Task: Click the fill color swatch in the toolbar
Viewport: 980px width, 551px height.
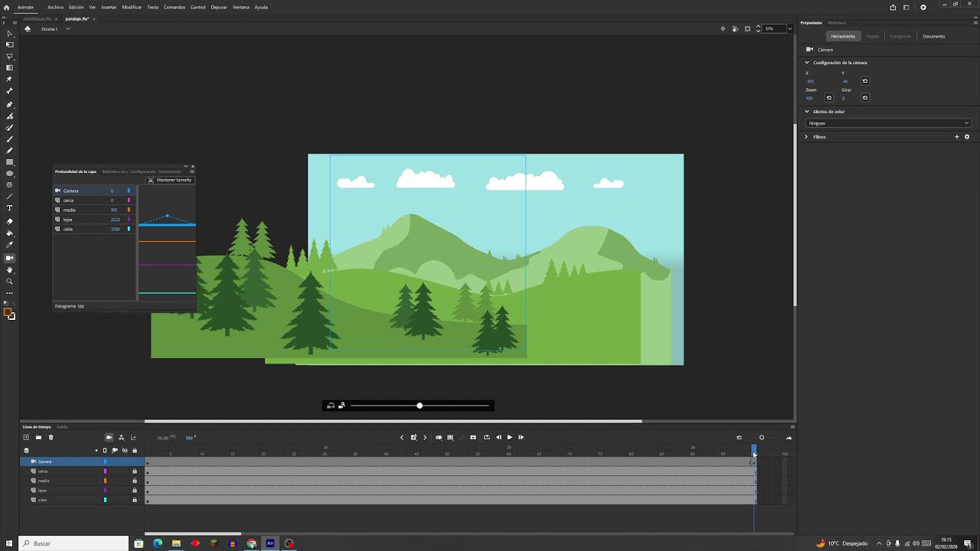Action: tap(8, 312)
